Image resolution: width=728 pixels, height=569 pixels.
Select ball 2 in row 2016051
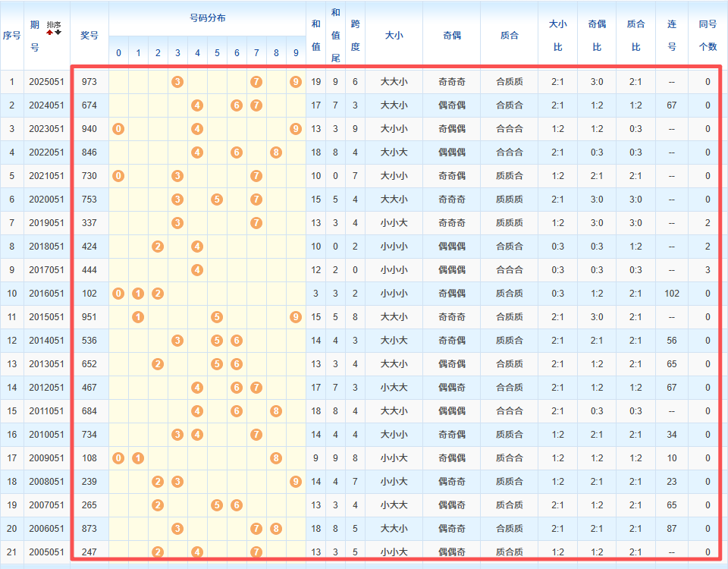(x=157, y=293)
